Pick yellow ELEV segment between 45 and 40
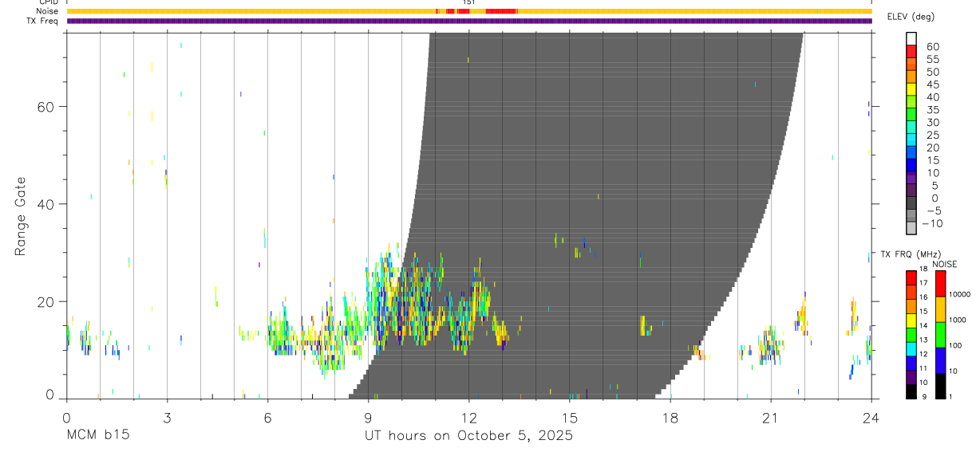This screenshot has width=980, height=452. [911, 90]
